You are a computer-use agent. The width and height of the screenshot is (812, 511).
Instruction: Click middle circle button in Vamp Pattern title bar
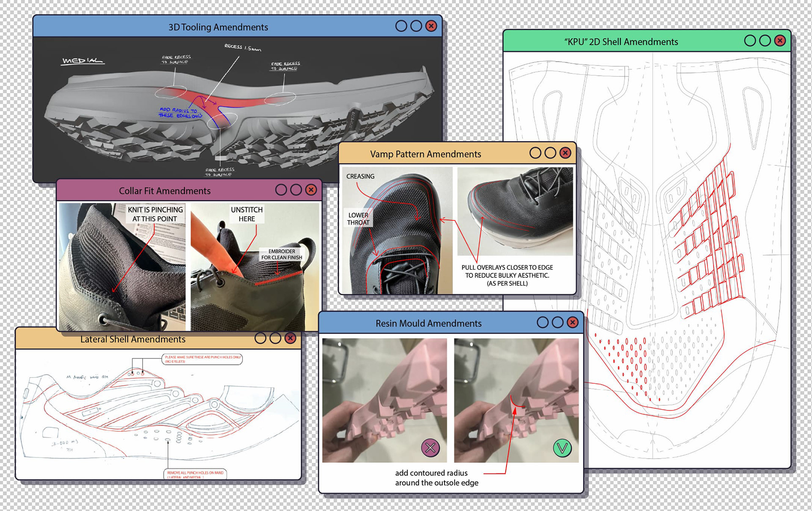[550, 153]
